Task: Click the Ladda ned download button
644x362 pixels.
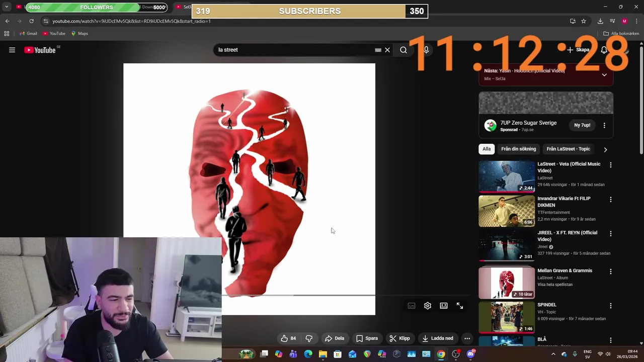Action: (438, 338)
